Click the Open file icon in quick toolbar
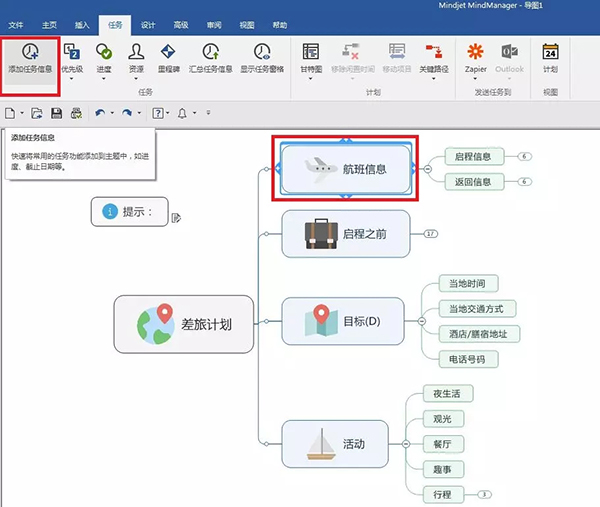Screen dimensions: 600x507 (37, 113)
